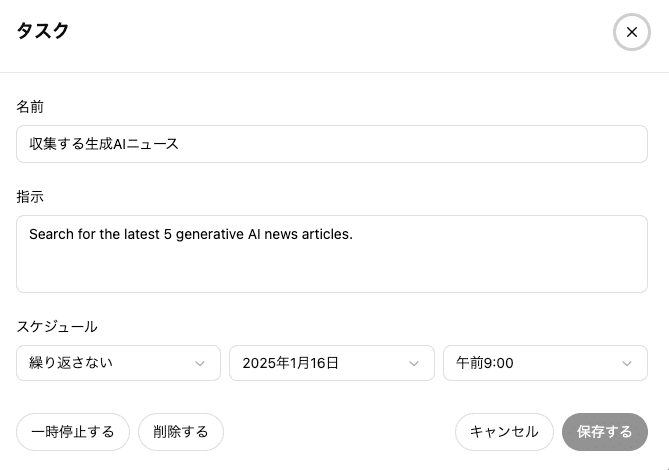This screenshot has width=669, height=470.
Task: Open the 午前9:00 time dropdown
Action: point(545,363)
